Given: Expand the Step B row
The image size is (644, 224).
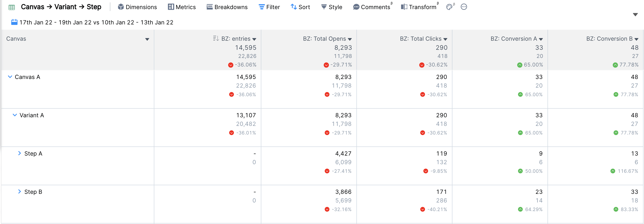Looking at the screenshot, I should click(20, 192).
